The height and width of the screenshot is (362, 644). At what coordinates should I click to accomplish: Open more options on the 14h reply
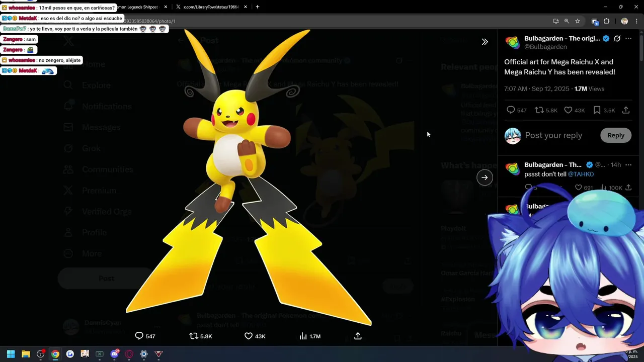tap(628, 164)
